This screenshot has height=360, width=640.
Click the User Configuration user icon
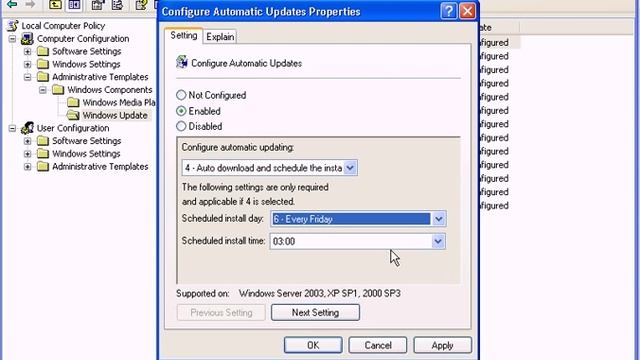[27, 128]
